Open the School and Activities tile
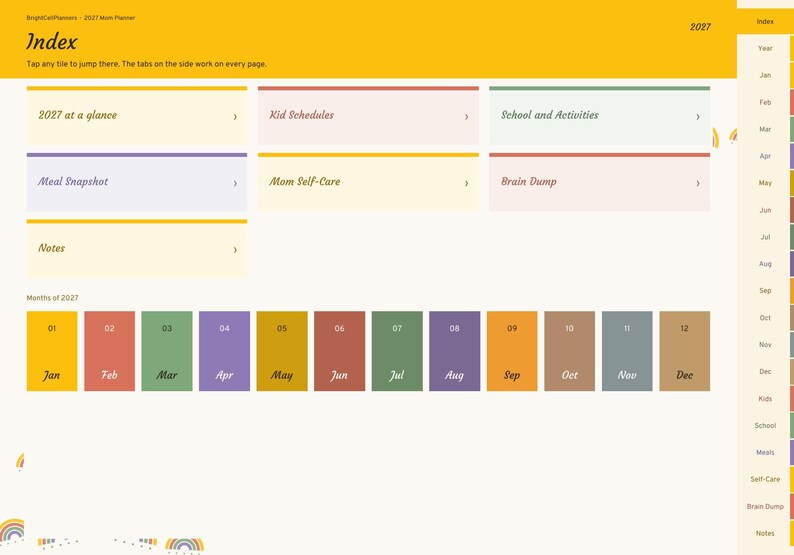This screenshot has width=794, height=555. tap(600, 115)
